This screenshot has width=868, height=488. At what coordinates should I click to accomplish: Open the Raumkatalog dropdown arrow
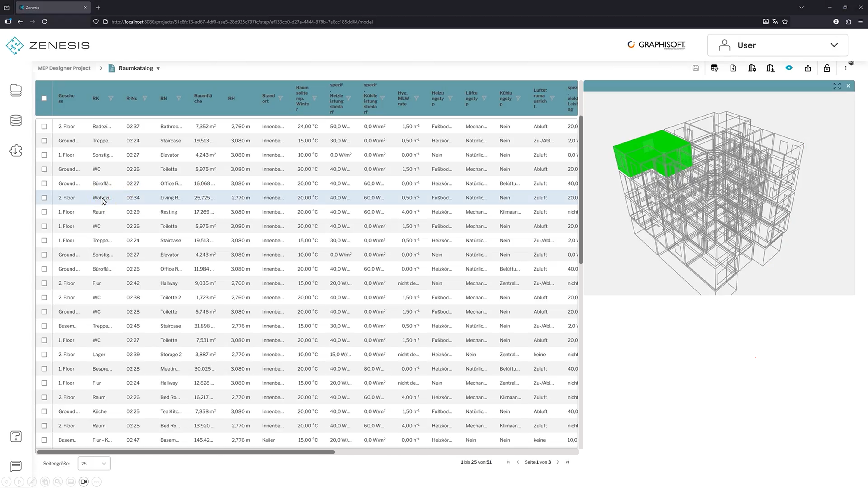pos(158,68)
